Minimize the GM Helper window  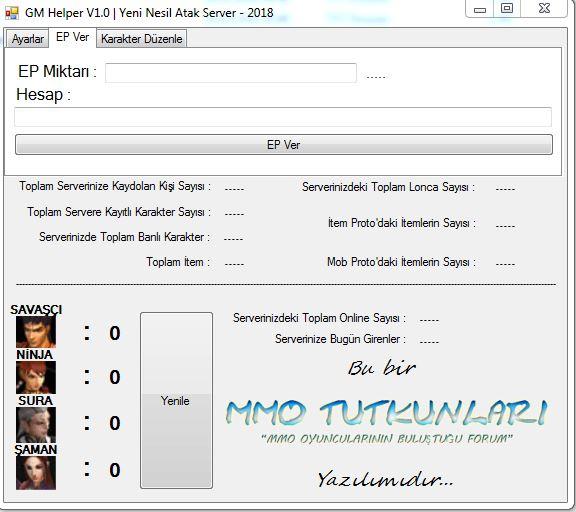pos(480,10)
